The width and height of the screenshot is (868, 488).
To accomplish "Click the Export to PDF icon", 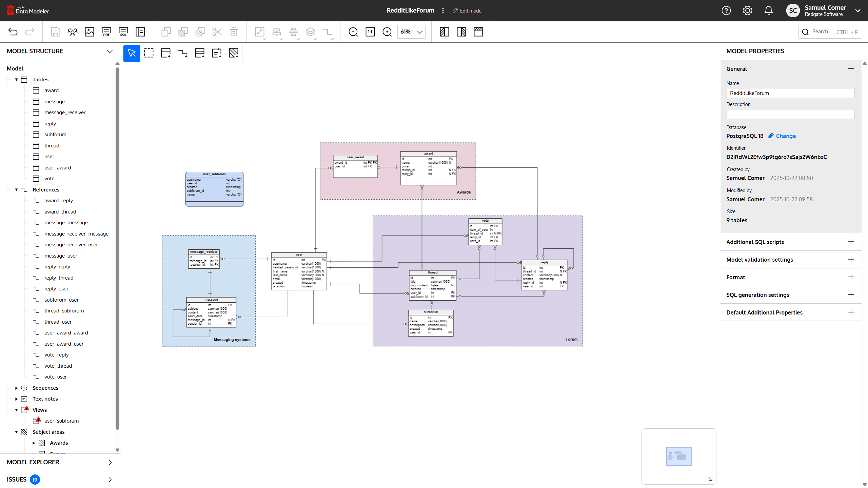I will [106, 32].
